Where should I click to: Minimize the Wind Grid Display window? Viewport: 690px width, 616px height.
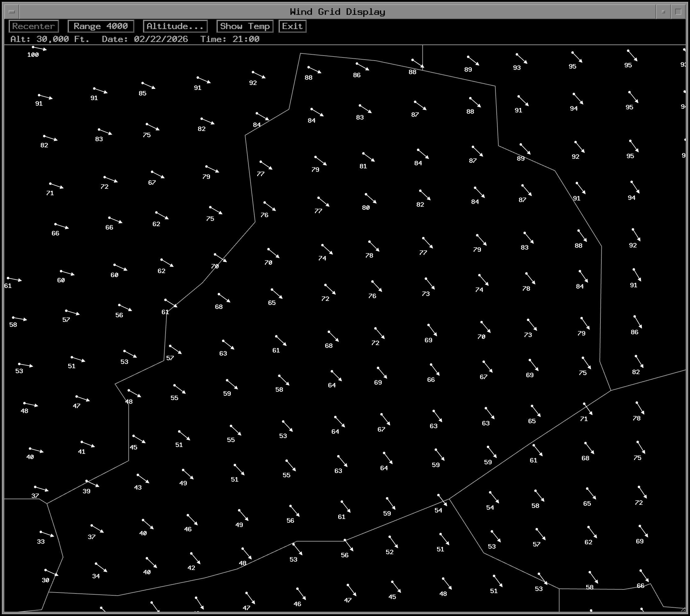663,11
